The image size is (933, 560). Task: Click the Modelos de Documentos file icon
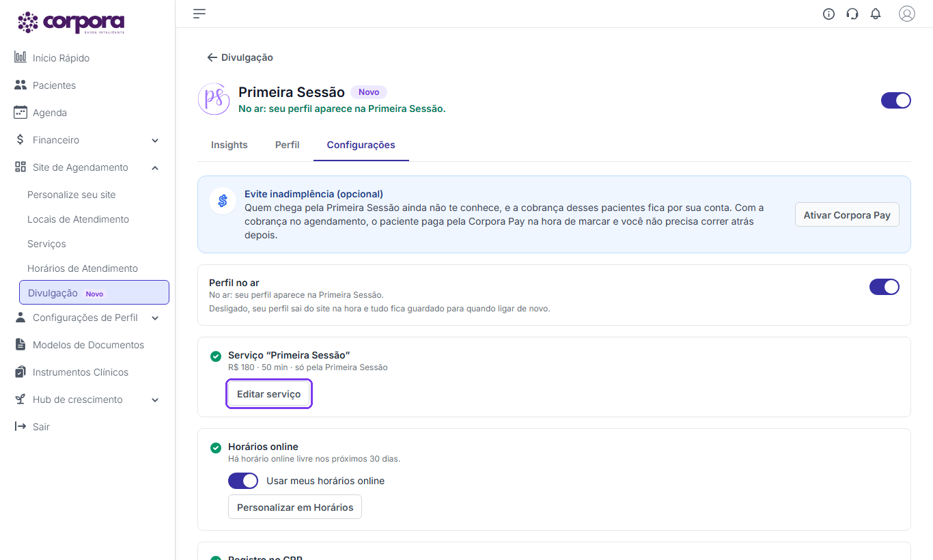[x=20, y=345]
